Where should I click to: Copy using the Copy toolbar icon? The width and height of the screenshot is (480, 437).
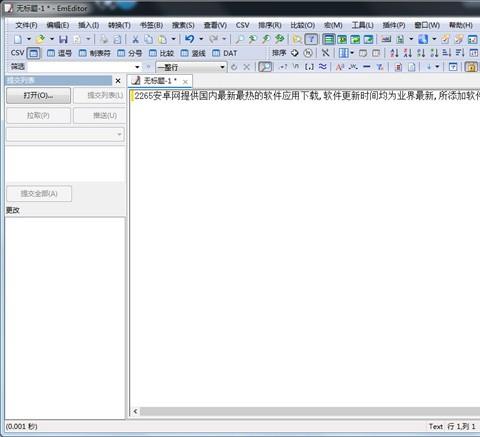(149, 40)
